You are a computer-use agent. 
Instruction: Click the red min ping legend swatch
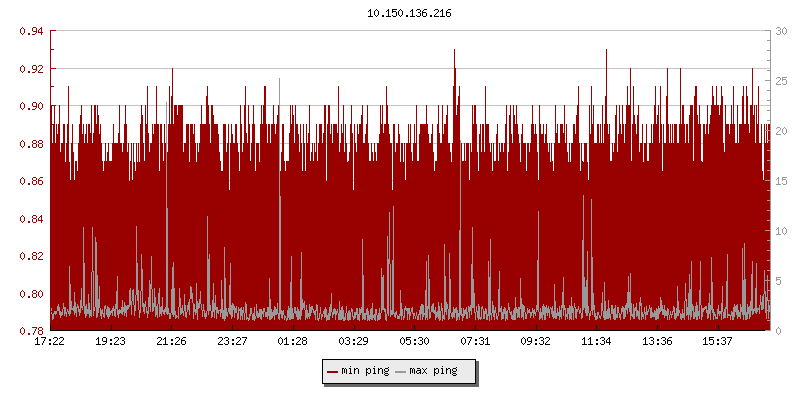coord(332,372)
